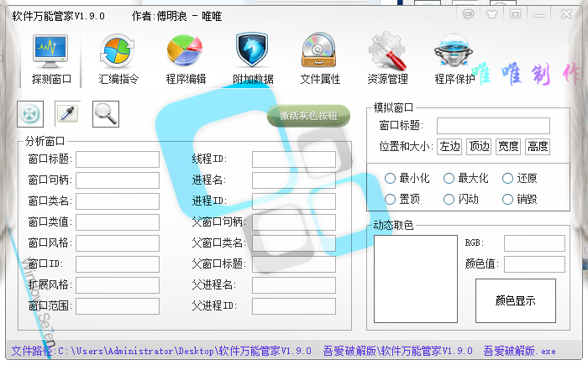Click the 父窗口类名 field
This screenshot has width=588, height=365.
(x=294, y=243)
